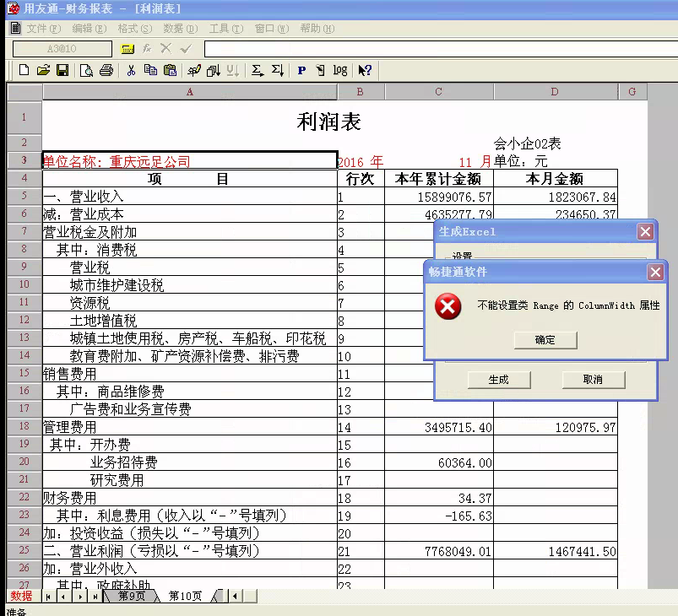Click cell 一、营业收入
The width and height of the screenshot is (678, 616).
coord(190,197)
